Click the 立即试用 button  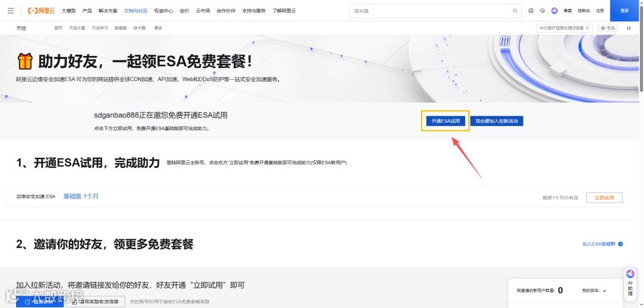(604, 197)
